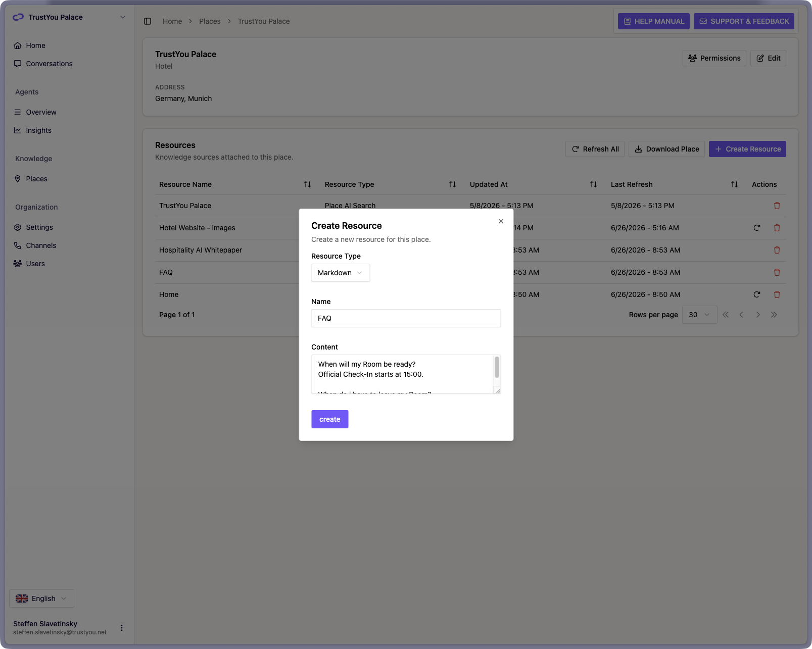Open place Permissions
812x649 pixels.
[x=714, y=58]
